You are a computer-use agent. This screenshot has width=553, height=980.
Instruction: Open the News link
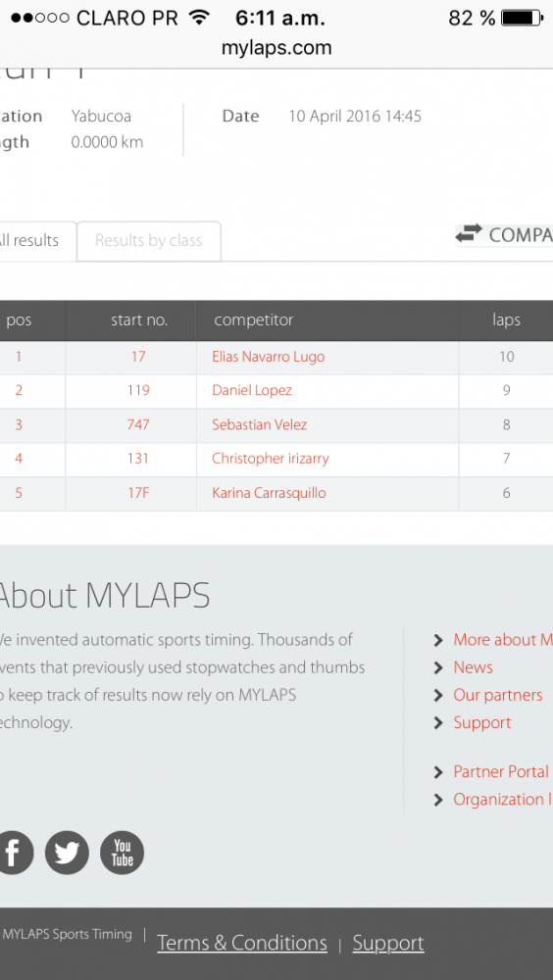(x=473, y=667)
